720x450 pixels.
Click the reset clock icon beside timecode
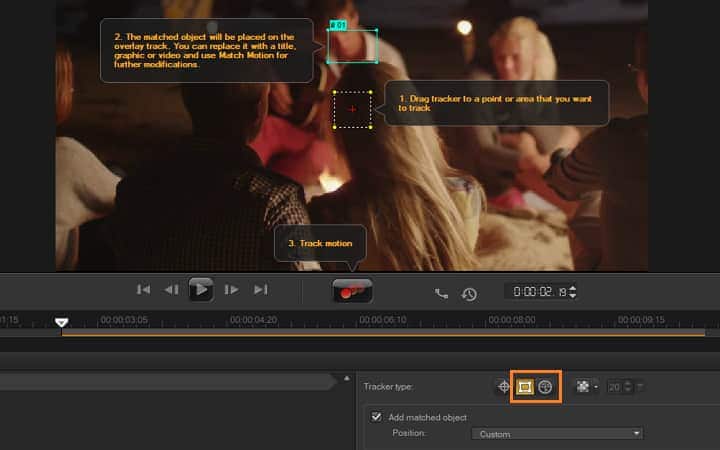pos(469,293)
